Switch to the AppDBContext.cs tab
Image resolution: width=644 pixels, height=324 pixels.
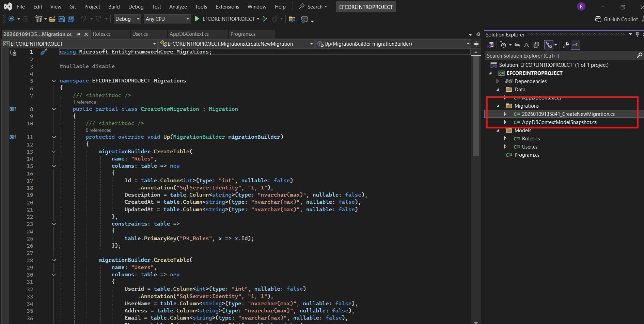tap(189, 34)
